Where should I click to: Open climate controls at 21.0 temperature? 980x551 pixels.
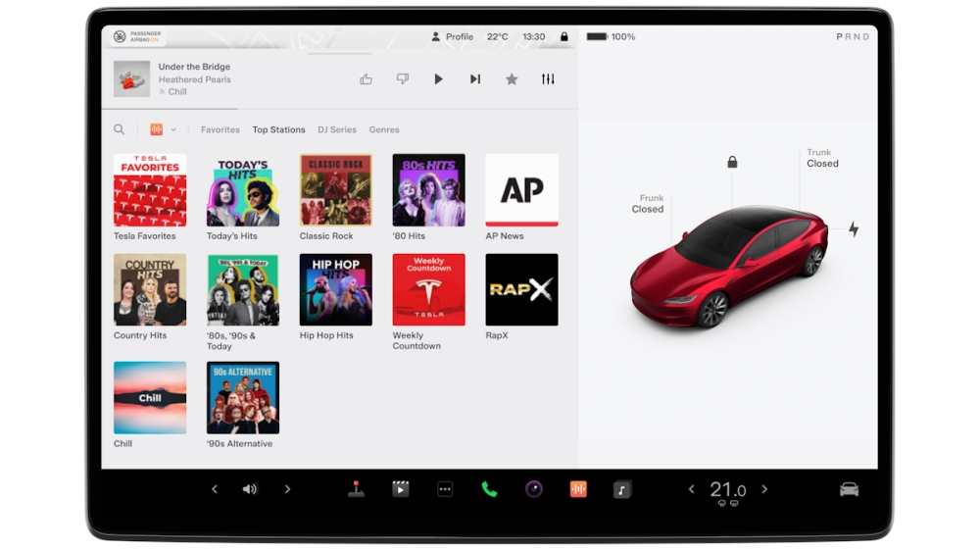[728, 491]
